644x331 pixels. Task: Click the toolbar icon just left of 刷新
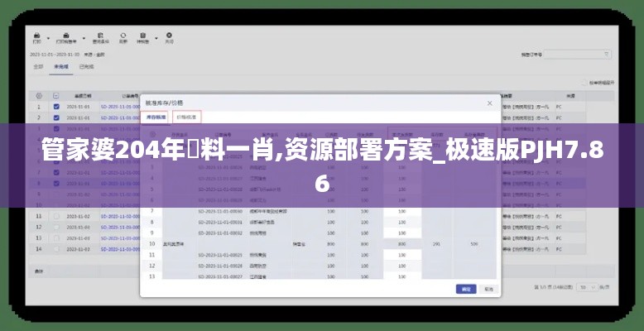[100, 36]
